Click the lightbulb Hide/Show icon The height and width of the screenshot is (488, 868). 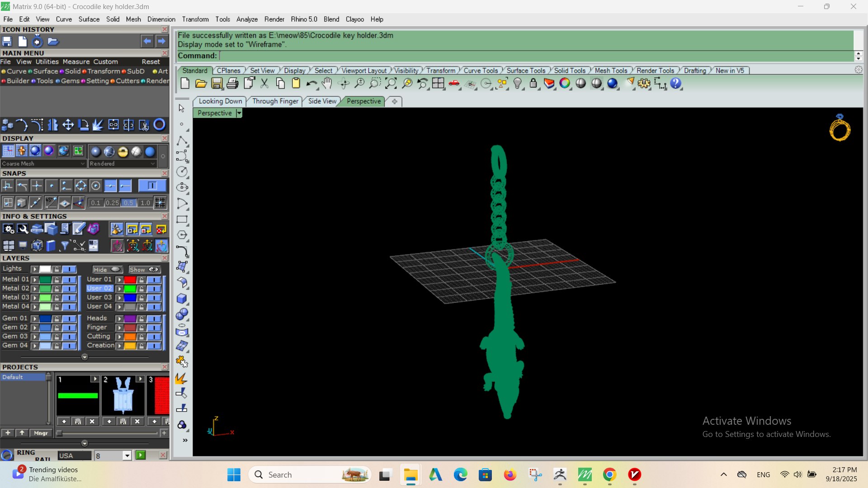(518, 84)
